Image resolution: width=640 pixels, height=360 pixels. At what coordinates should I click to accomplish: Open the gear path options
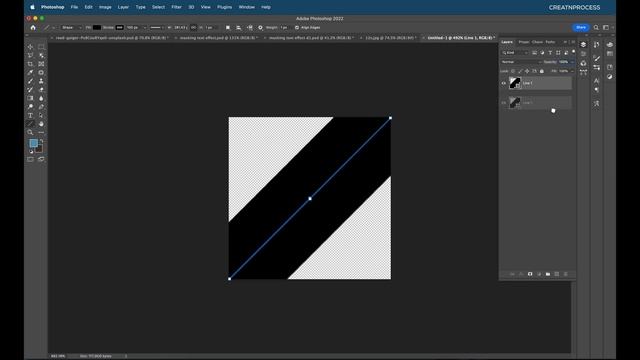click(x=260, y=27)
